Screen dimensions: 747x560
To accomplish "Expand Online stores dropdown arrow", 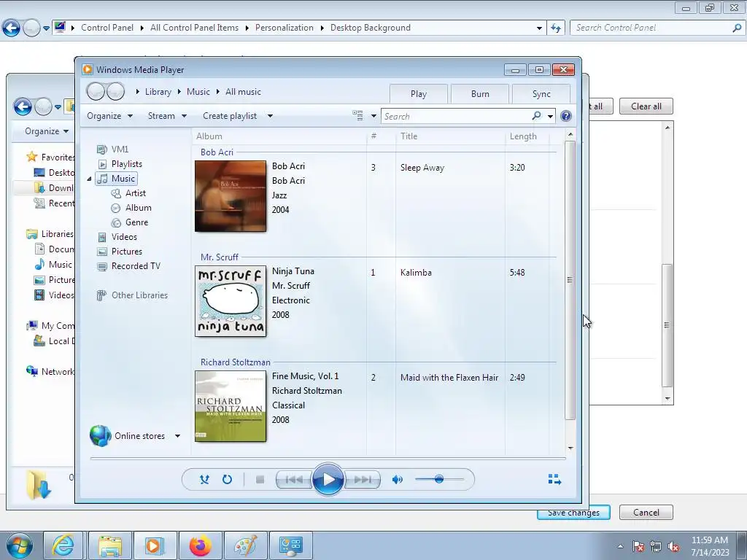I will [177, 436].
